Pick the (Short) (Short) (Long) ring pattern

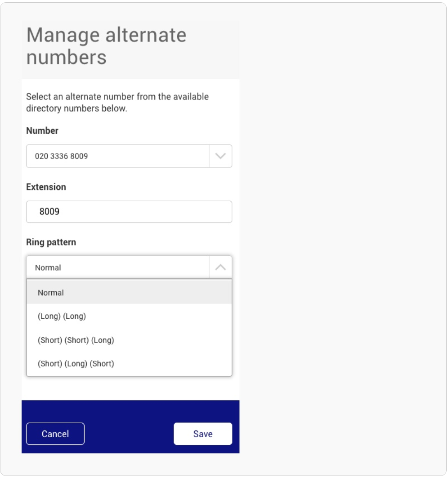(129, 340)
